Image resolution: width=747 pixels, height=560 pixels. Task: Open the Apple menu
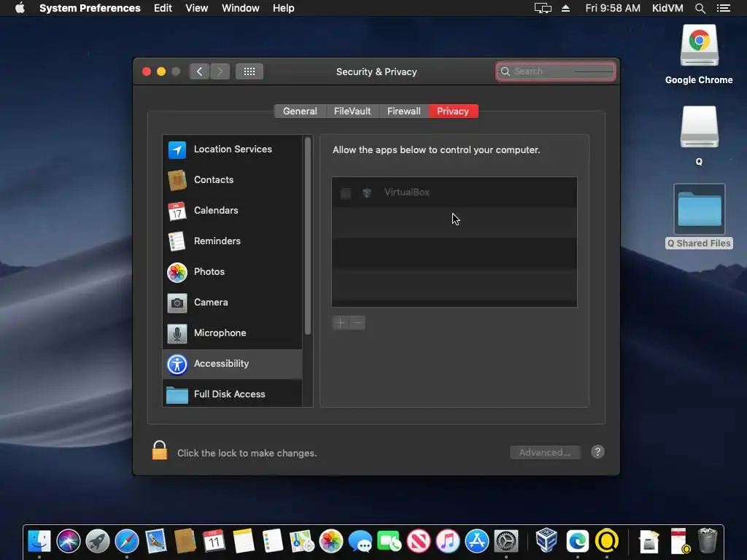tap(20, 8)
